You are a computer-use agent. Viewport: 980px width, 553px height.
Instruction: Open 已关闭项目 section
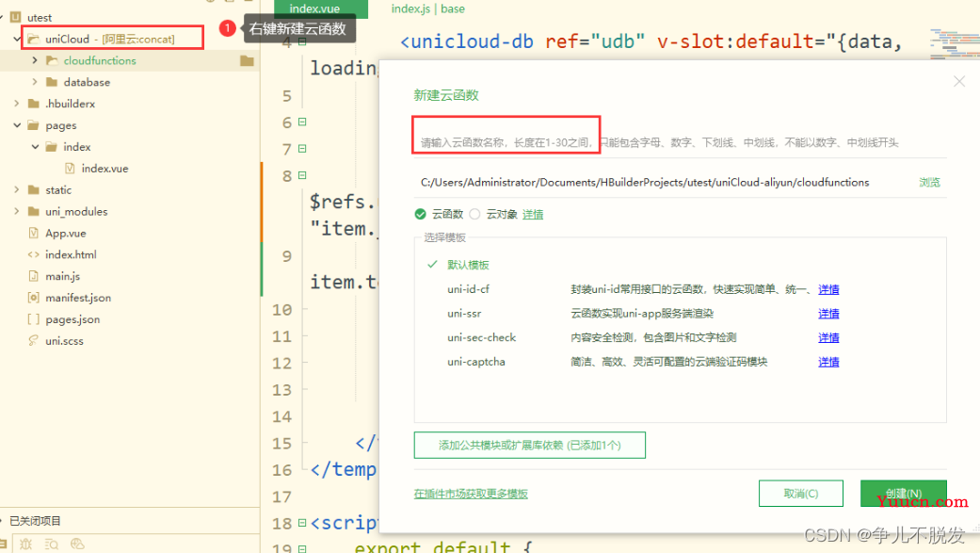35,520
